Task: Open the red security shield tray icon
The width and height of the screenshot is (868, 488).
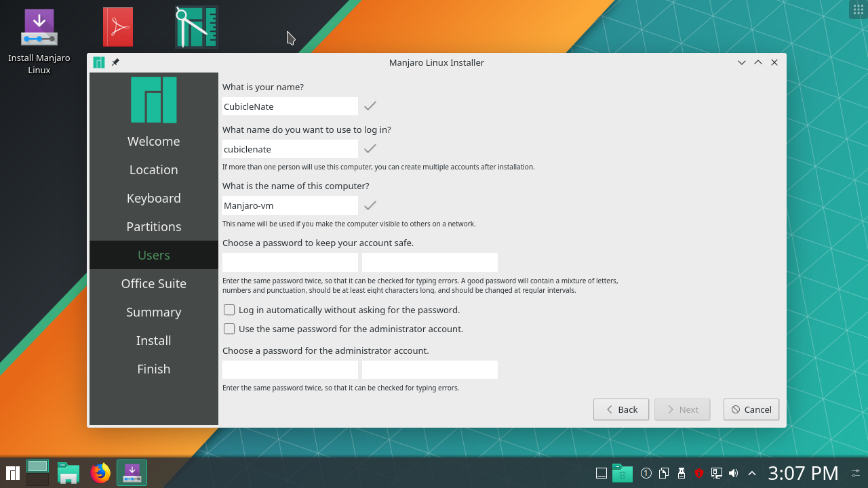Action: coord(699,472)
